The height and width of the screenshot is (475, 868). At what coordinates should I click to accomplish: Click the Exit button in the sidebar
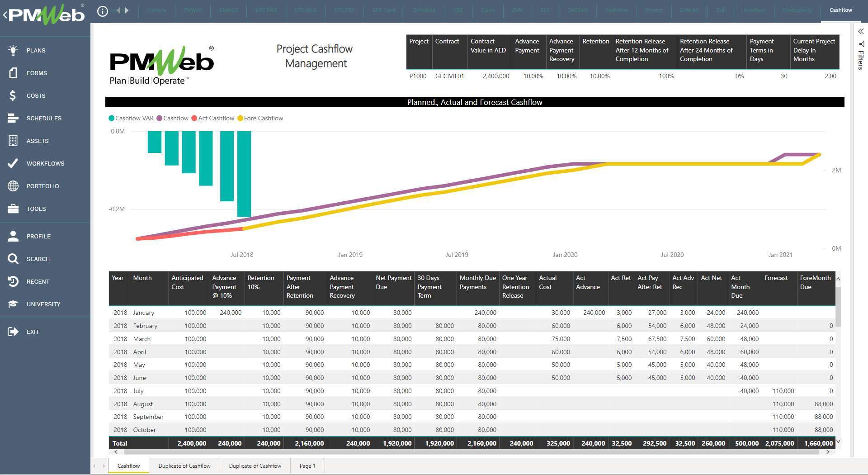point(13,332)
